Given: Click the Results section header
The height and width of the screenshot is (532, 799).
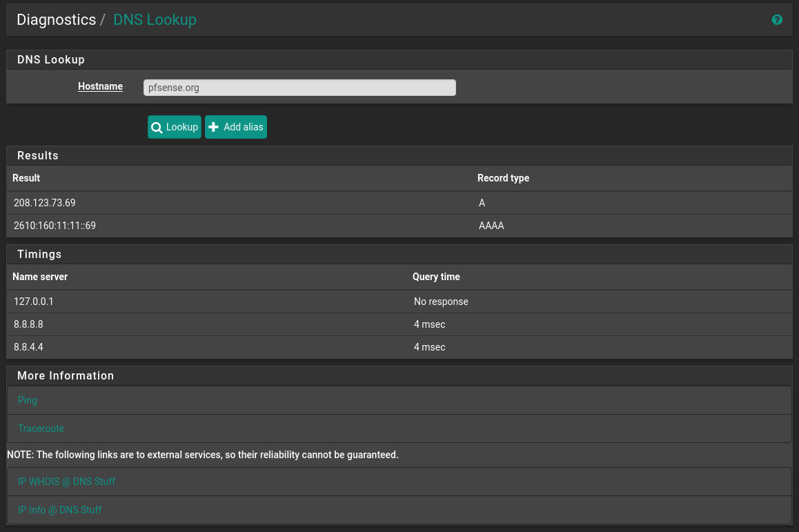Looking at the screenshot, I should 38,155.
